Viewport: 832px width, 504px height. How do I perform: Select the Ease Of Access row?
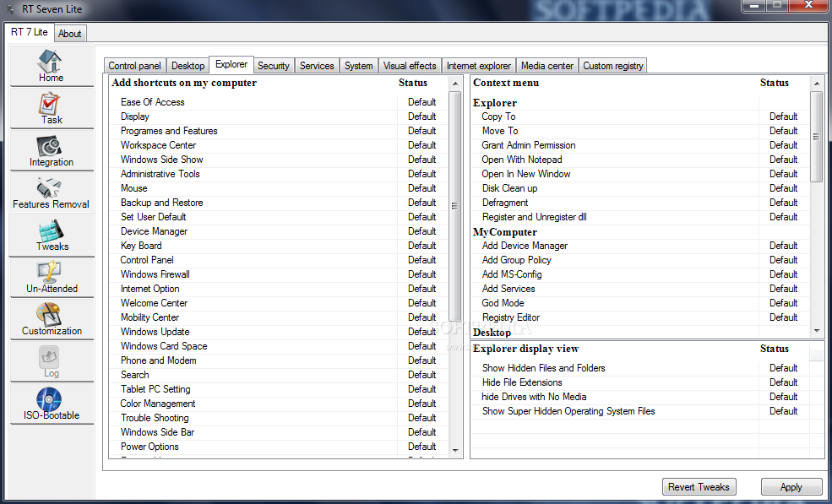coord(279,102)
